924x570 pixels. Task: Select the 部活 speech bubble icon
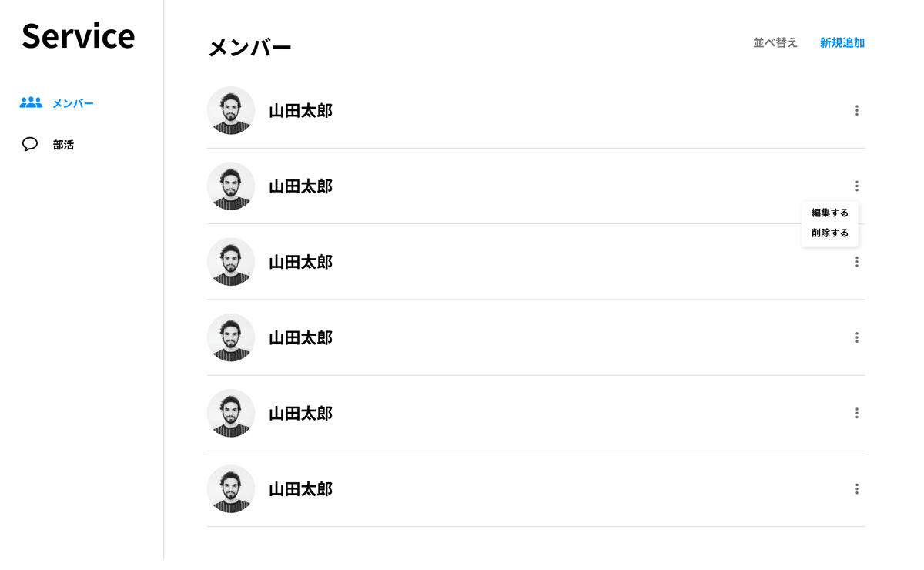30,144
